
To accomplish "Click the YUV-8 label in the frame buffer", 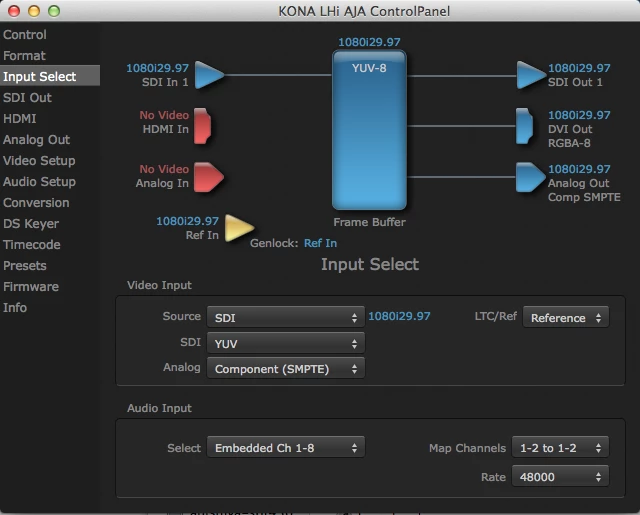I will coord(369,68).
